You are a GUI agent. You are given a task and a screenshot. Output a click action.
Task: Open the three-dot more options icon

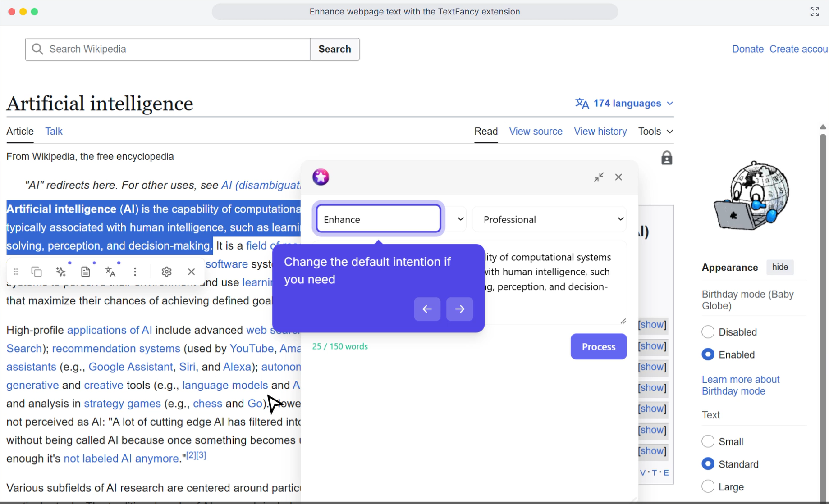(135, 271)
